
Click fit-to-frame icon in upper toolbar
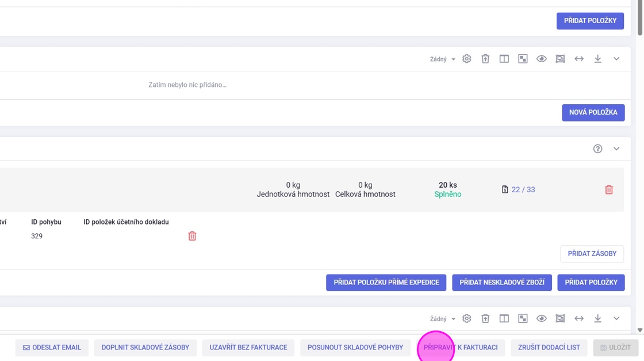[x=560, y=59]
